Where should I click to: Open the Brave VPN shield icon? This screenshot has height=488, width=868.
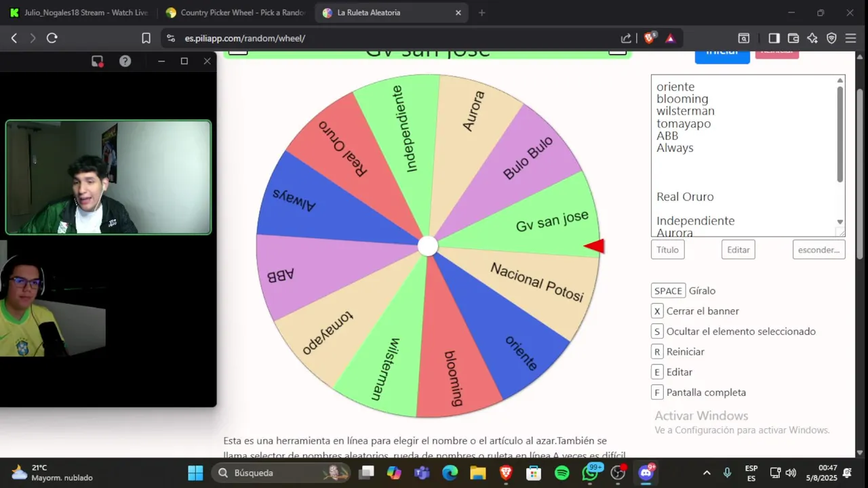coord(831,39)
